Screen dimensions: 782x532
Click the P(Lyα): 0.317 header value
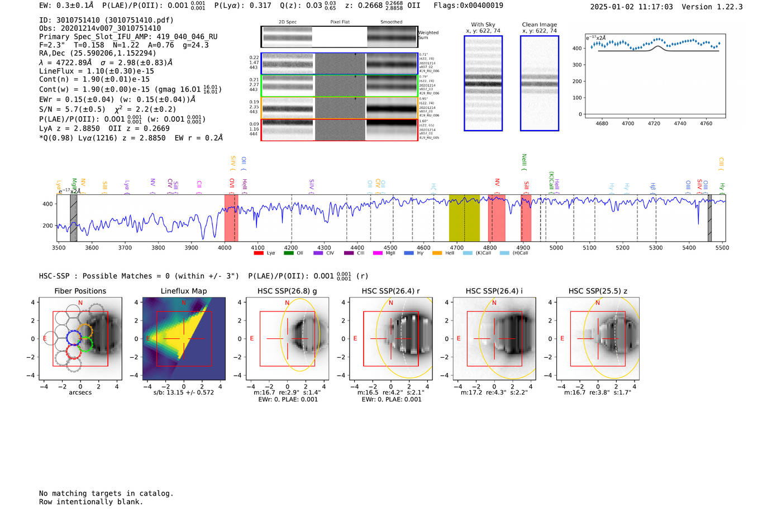(243, 6)
